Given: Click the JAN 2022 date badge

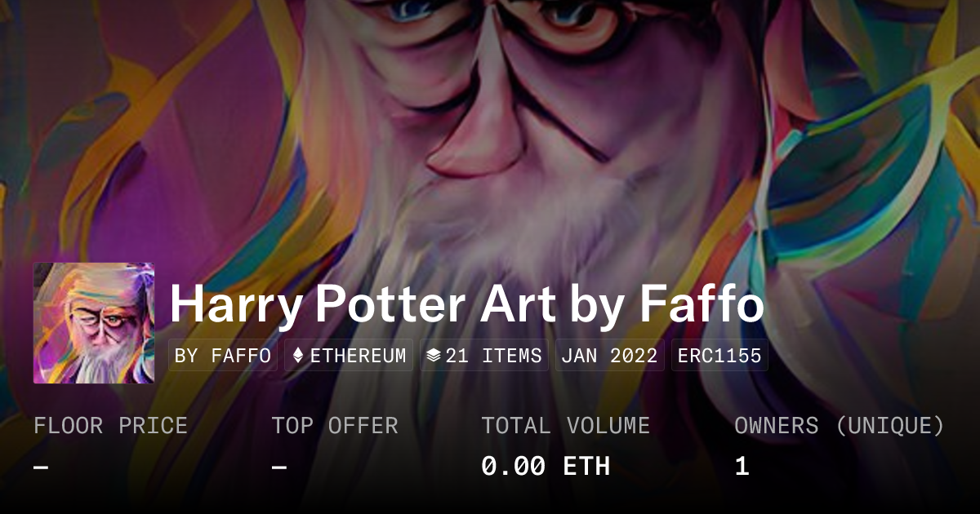Looking at the screenshot, I should tap(610, 356).
